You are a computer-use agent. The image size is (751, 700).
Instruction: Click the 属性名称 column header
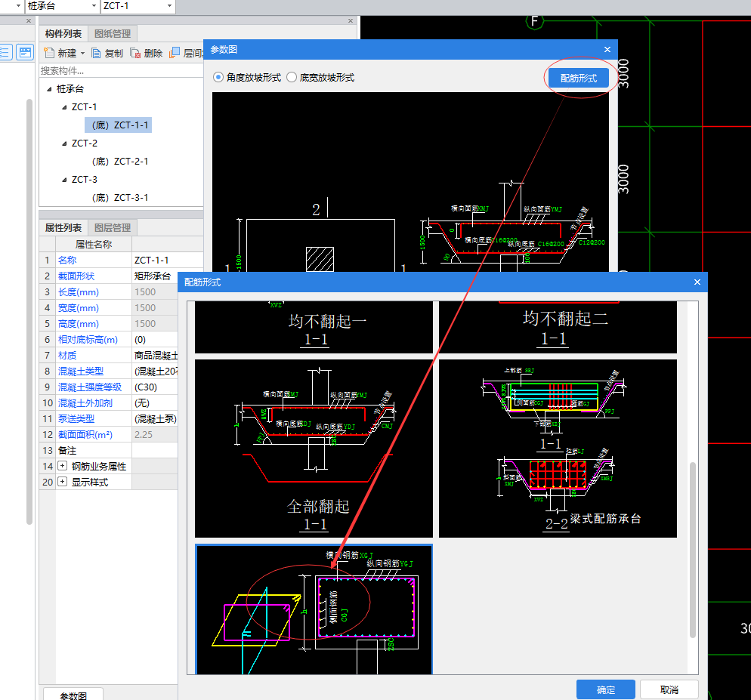[x=94, y=244]
